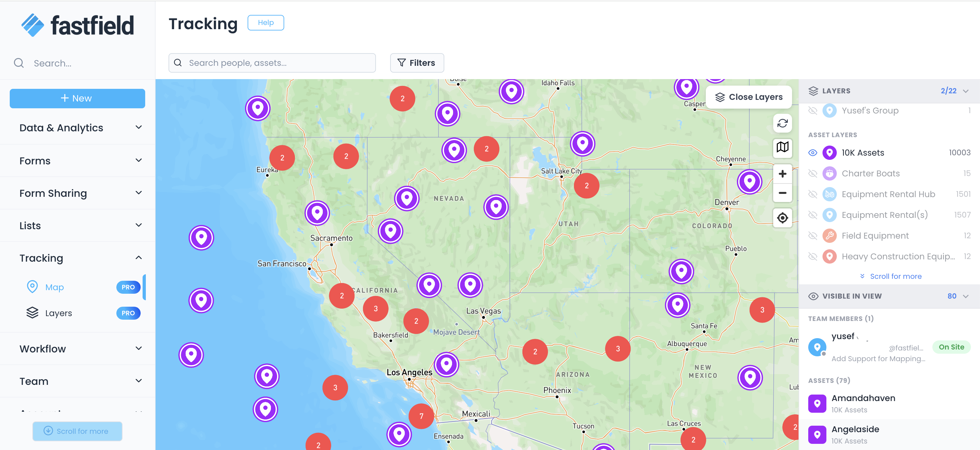Zoom out with the minus button

pos(782,193)
